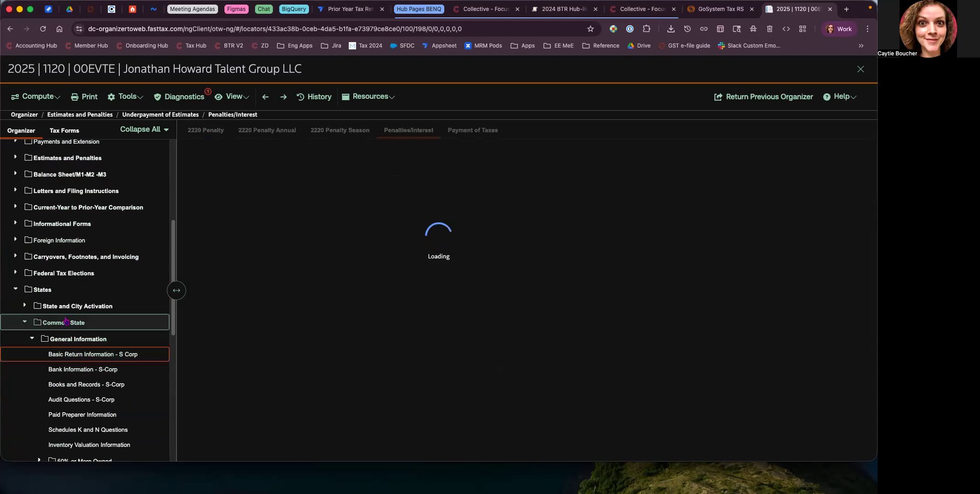Switch to the 2220 Penalty Annual tab

(x=267, y=130)
